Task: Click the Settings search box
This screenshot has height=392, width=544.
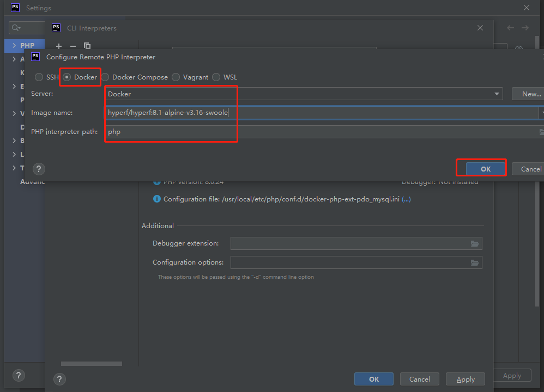Action: 27,28
